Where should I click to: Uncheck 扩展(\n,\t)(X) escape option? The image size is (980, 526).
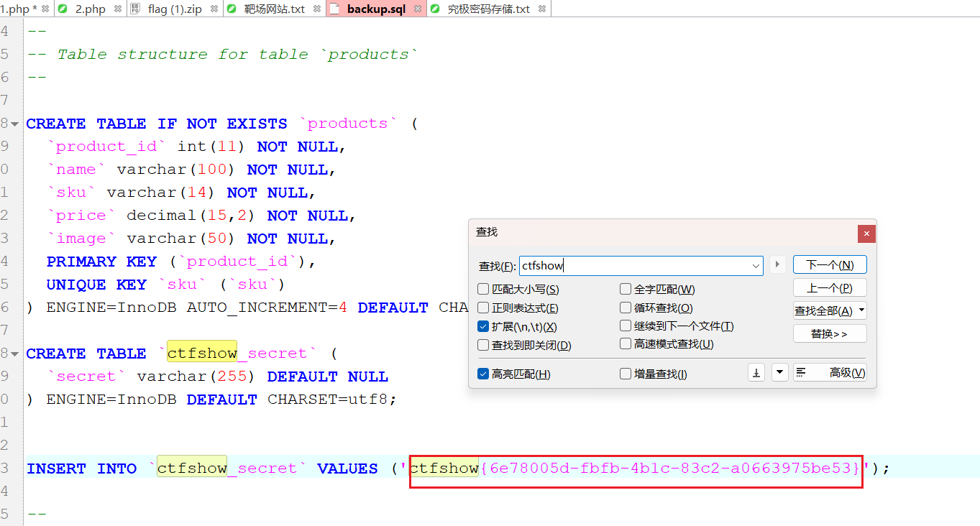point(517,327)
